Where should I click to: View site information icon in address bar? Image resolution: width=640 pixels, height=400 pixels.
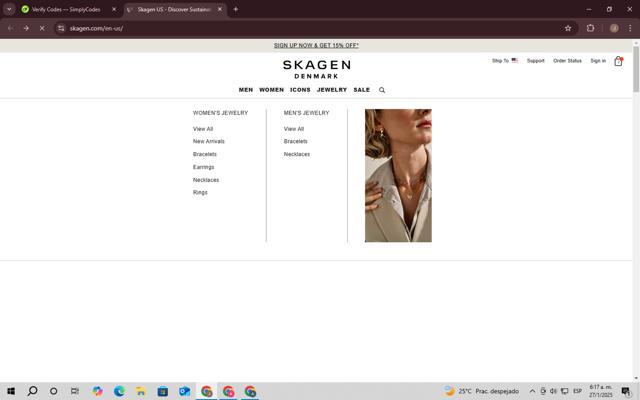click(61, 28)
